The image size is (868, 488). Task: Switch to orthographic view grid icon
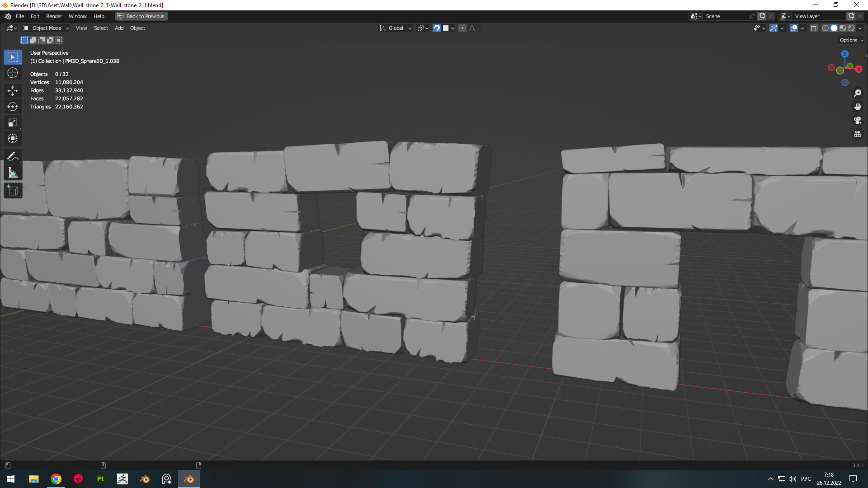858,134
